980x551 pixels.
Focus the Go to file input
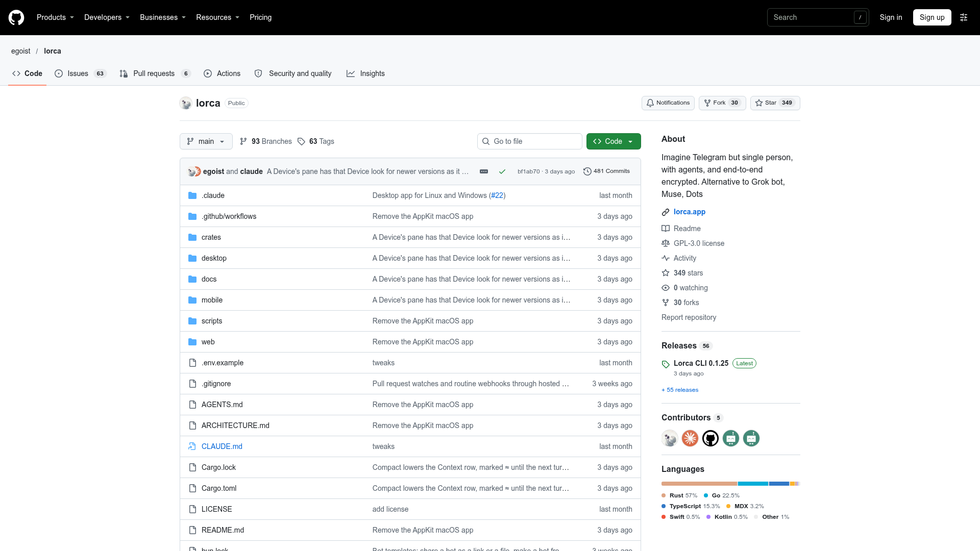tap(530, 141)
